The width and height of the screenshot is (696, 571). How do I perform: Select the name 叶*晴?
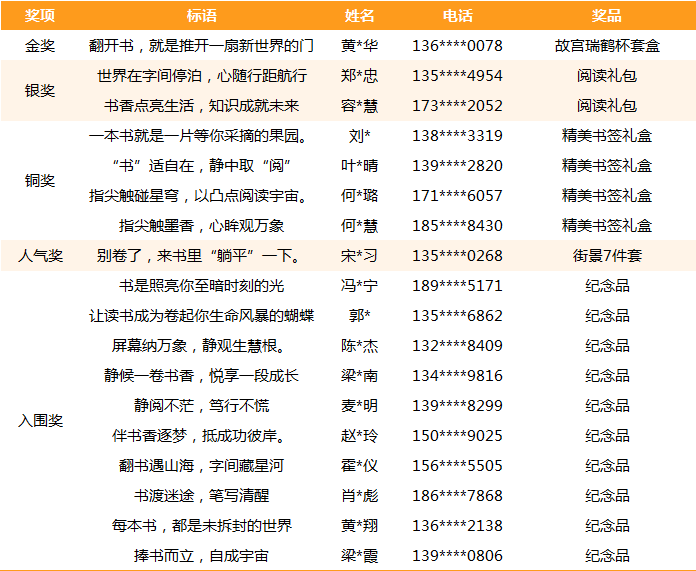[x=360, y=166]
